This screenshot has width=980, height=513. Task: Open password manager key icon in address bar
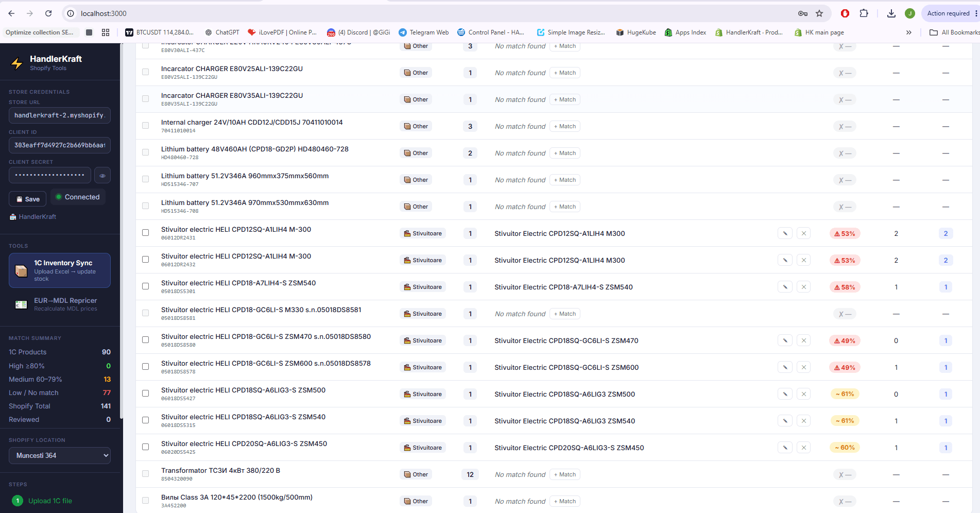[803, 13]
